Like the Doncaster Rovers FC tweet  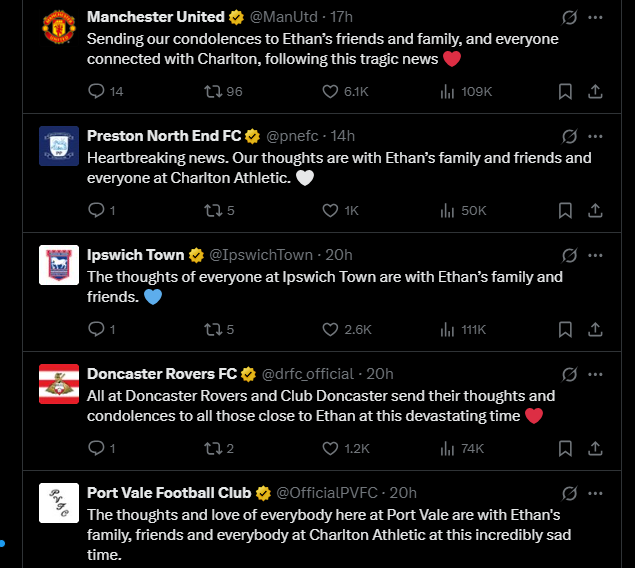click(330, 448)
